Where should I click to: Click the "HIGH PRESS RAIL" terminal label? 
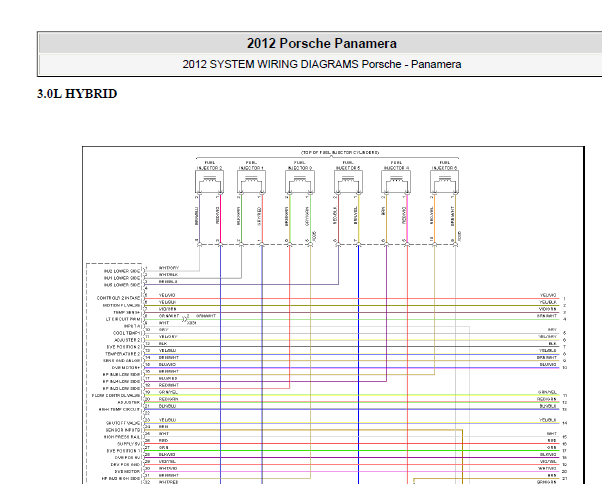pyautogui.click(x=122, y=437)
